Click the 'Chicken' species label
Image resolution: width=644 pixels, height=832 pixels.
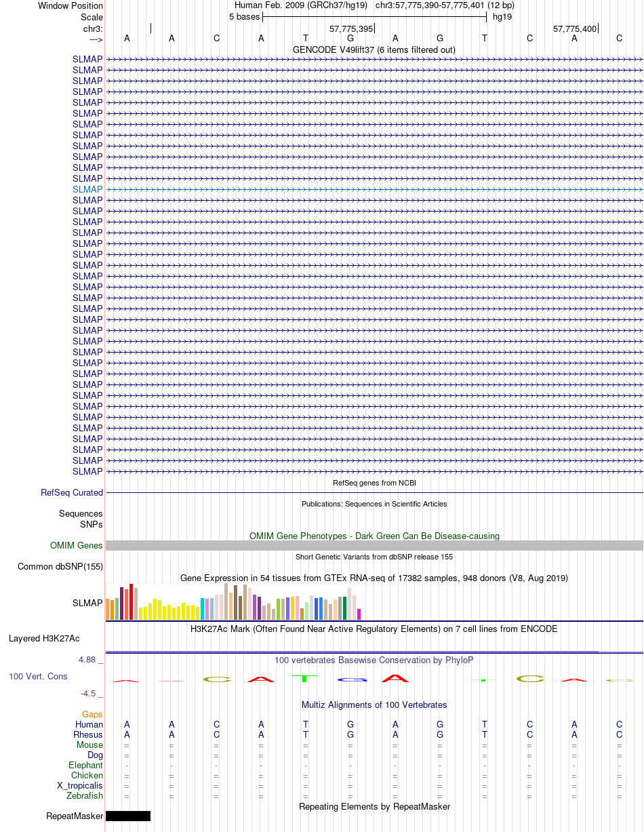coord(87,776)
